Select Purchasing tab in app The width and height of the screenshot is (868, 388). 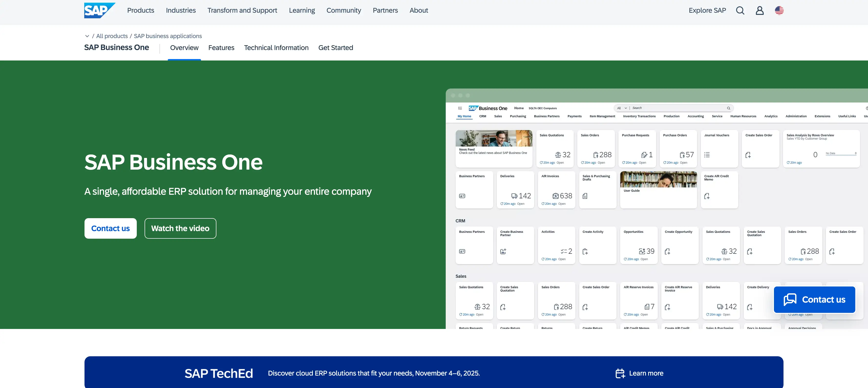click(x=518, y=116)
